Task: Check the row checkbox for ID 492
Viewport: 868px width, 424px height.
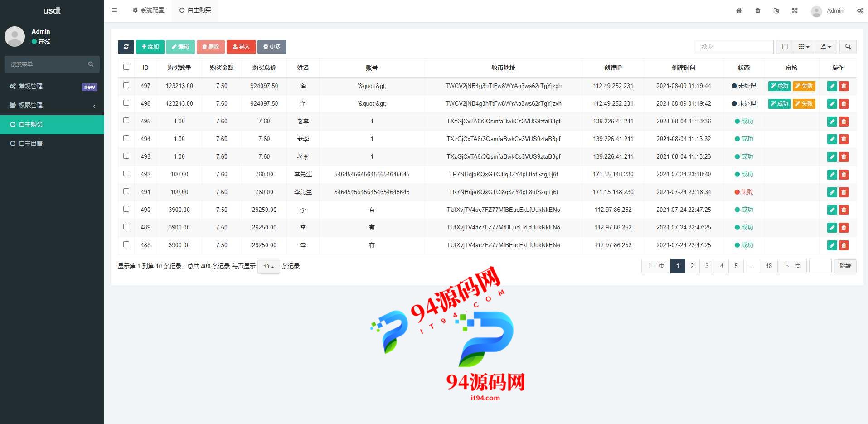Action: coord(126,174)
